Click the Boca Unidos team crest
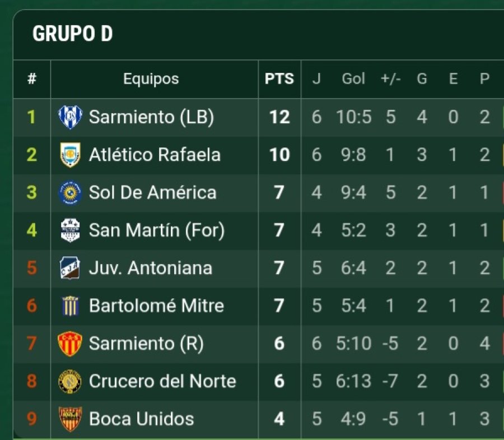The height and width of the screenshot is (440, 504). click(x=71, y=419)
